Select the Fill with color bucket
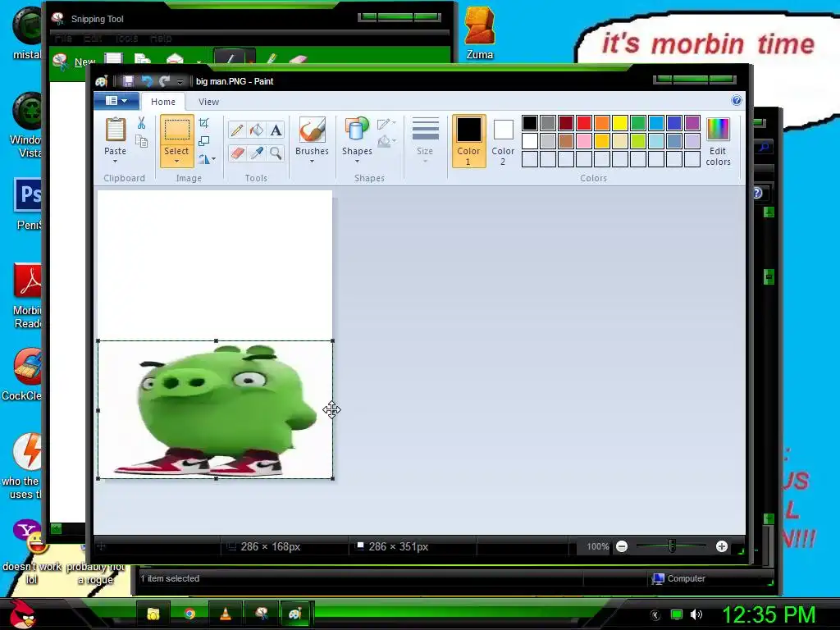Image resolution: width=840 pixels, height=630 pixels. 256,130
